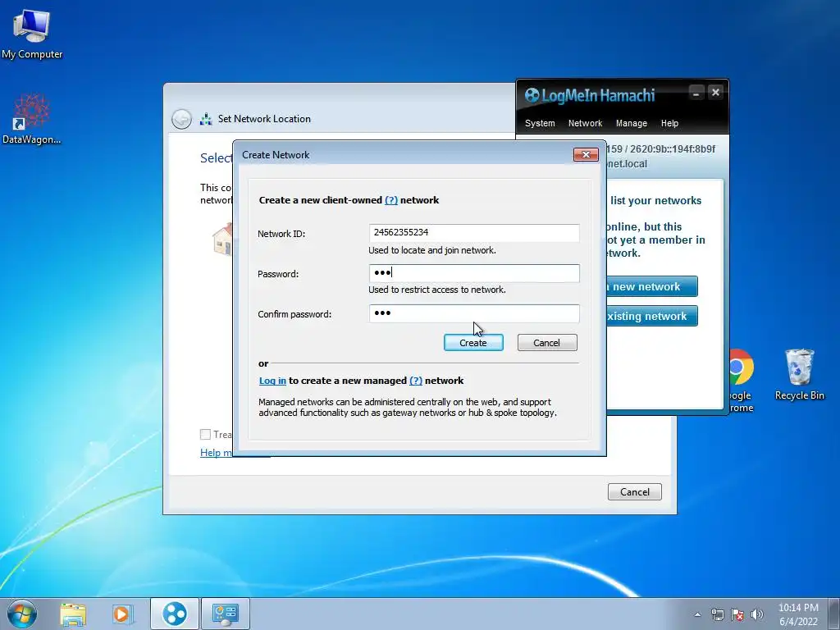Click the Windows Start orb

tap(22, 614)
